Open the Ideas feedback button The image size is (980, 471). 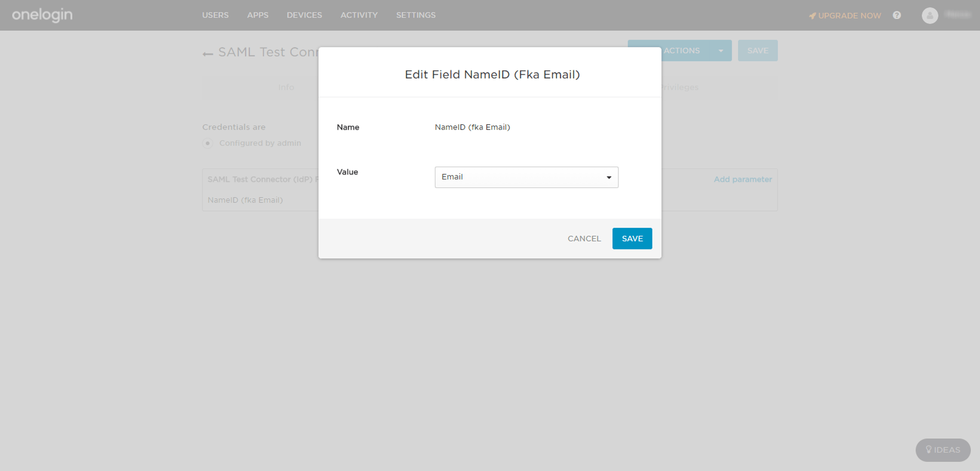(943, 450)
